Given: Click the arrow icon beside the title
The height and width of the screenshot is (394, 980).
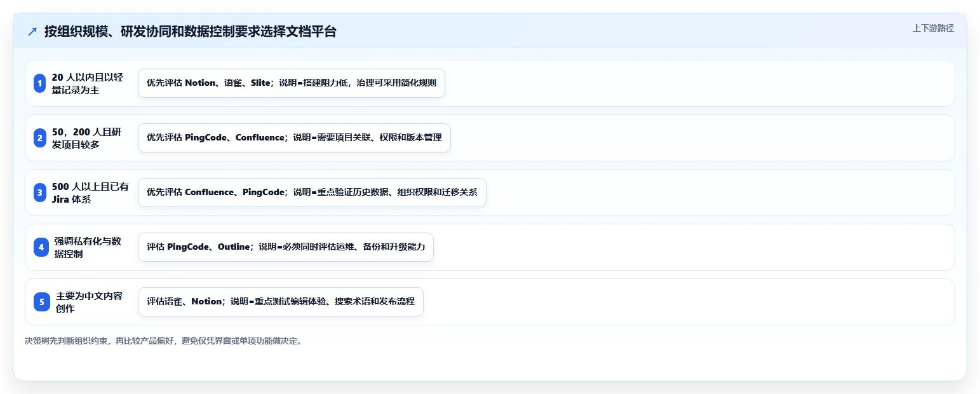Looking at the screenshot, I should (x=32, y=32).
